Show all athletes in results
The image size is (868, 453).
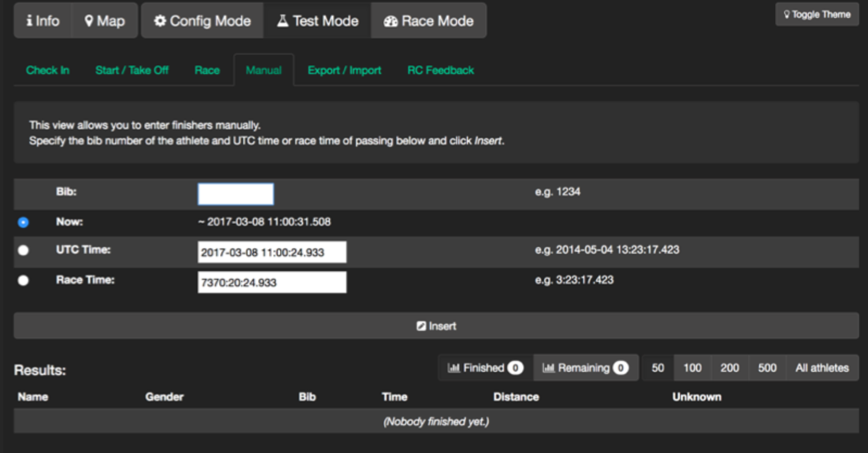point(822,368)
